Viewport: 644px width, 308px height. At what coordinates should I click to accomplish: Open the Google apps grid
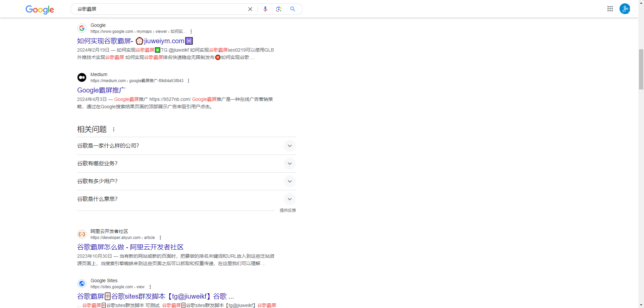(610, 9)
